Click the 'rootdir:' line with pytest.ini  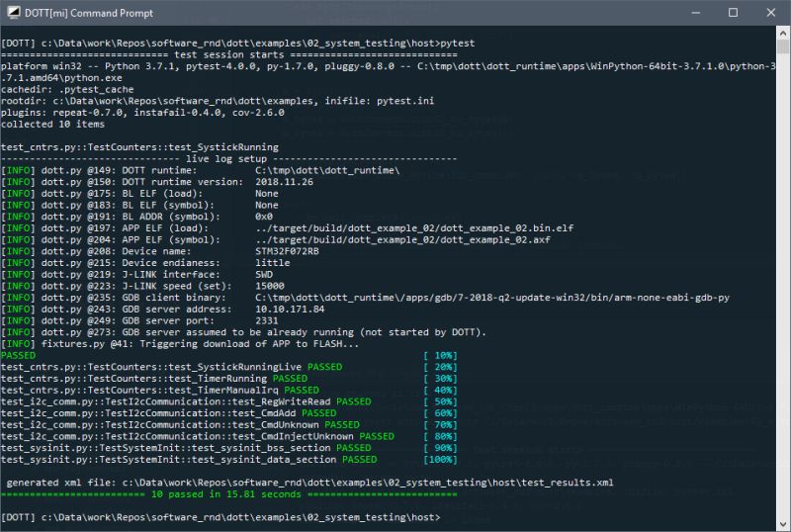(218, 101)
